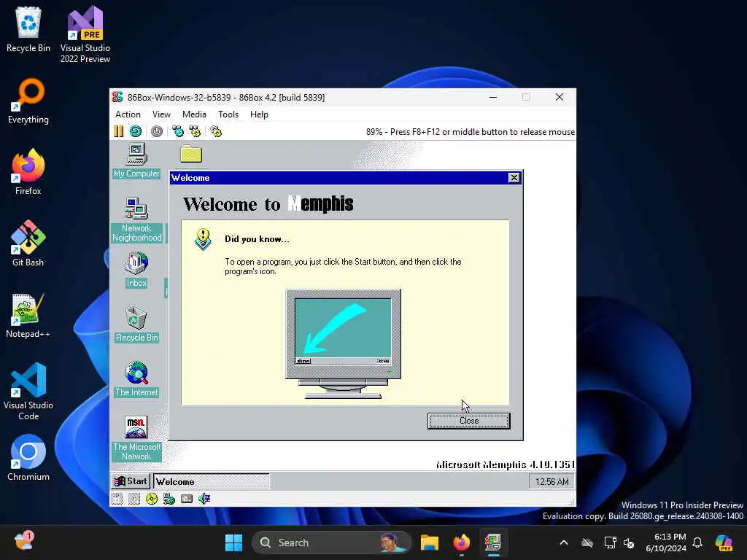Screen dimensions: 747x560
Task: Click the monitor illustration in Welcome dialog
Action: (343, 343)
